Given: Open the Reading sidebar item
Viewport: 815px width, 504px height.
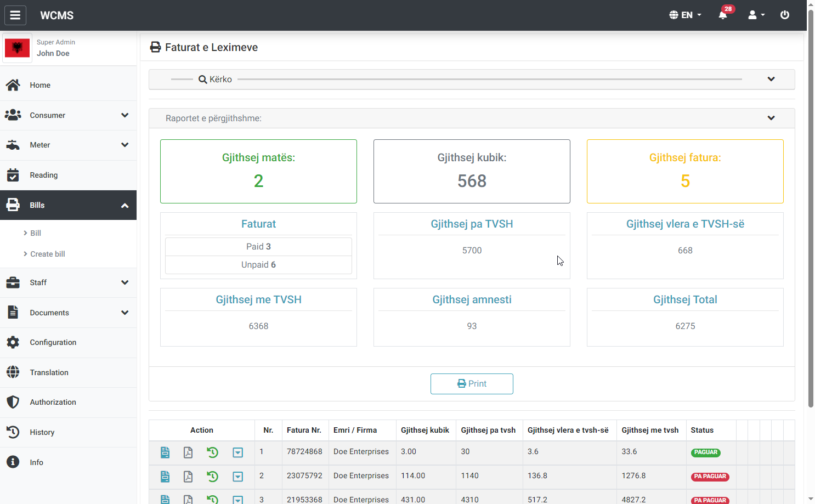Looking at the screenshot, I should [x=68, y=175].
